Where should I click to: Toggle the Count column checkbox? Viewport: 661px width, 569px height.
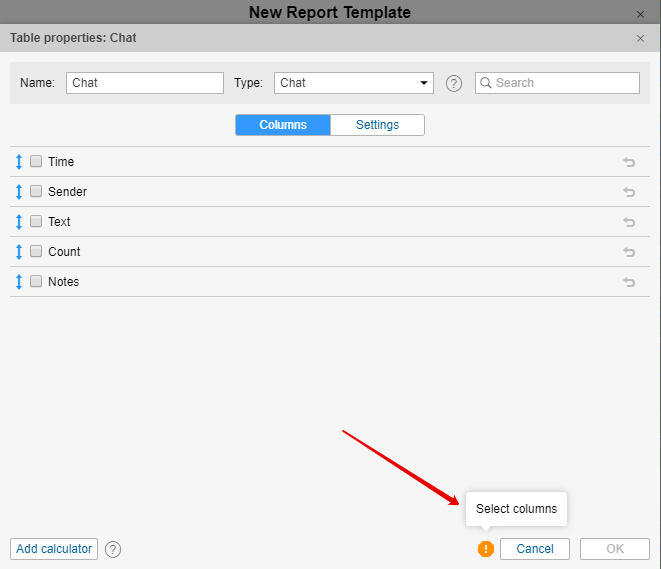pos(36,252)
